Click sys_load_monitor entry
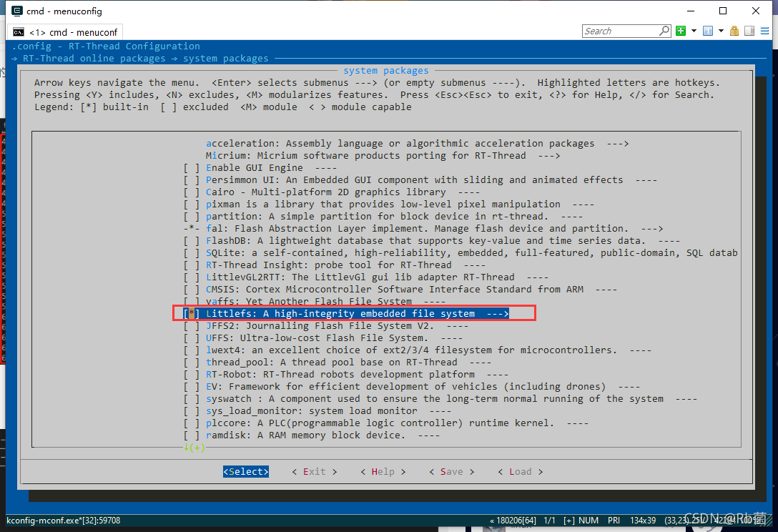The height and width of the screenshot is (532, 778). click(x=312, y=411)
